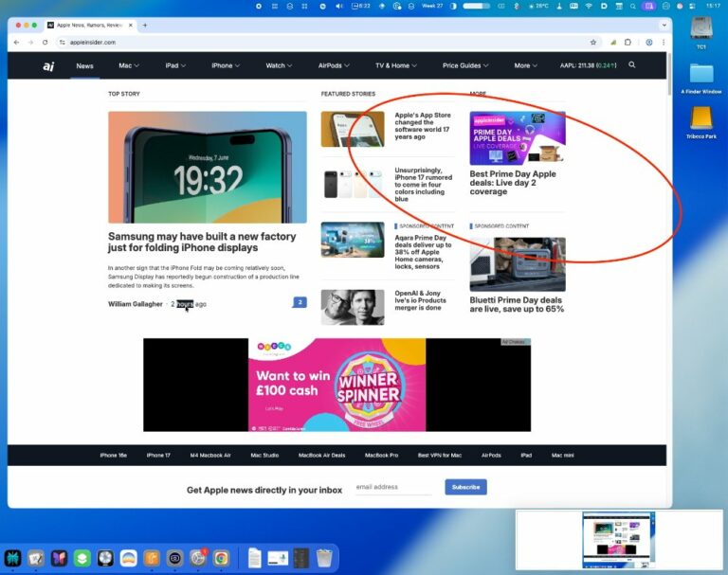The image size is (728, 575).
Task: Open System Settings with badge in the Dock
Action: pyautogui.click(x=198, y=558)
